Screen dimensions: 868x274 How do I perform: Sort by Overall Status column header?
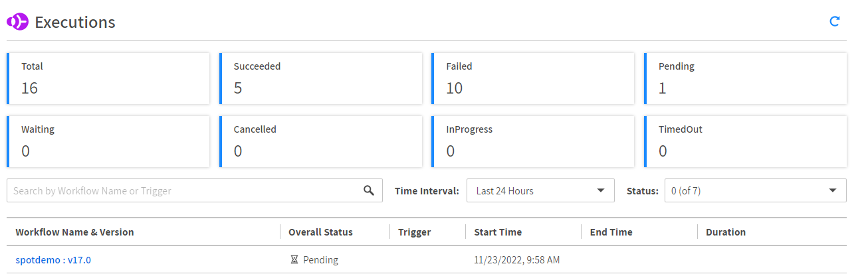click(x=320, y=232)
